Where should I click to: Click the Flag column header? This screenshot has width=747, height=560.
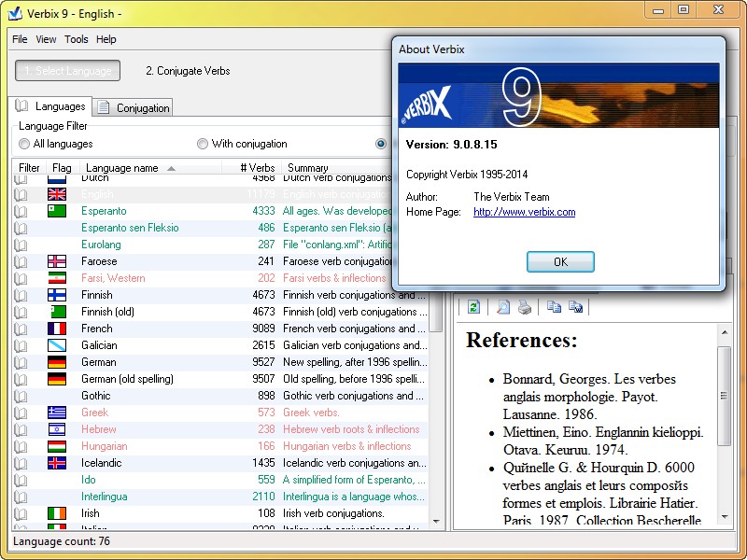[x=62, y=168]
